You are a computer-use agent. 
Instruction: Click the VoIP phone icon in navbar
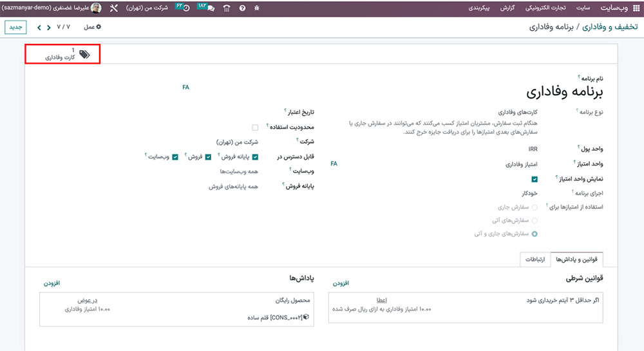tap(226, 8)
